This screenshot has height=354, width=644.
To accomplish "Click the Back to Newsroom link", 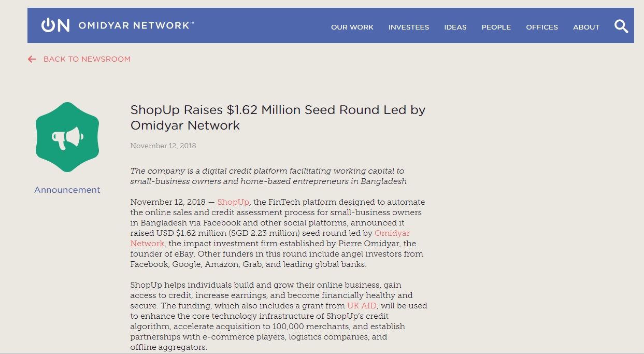I will [x=87, y=59].
